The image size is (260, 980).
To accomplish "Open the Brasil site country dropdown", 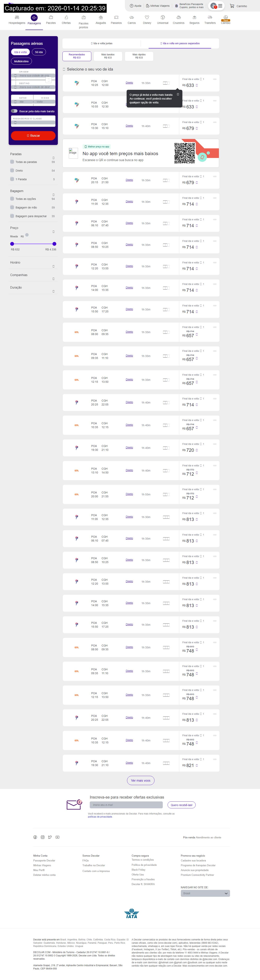I will (x=205, y=893).
